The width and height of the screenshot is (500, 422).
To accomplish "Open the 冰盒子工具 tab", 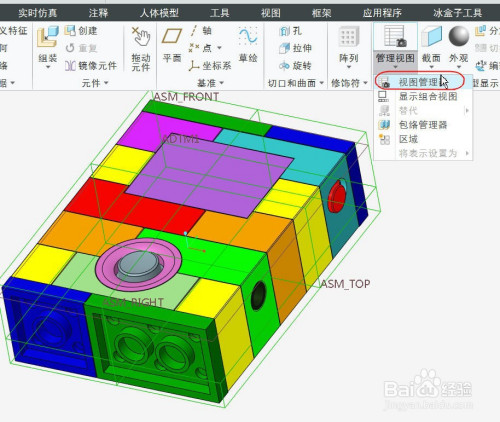I will pos(458,13).
